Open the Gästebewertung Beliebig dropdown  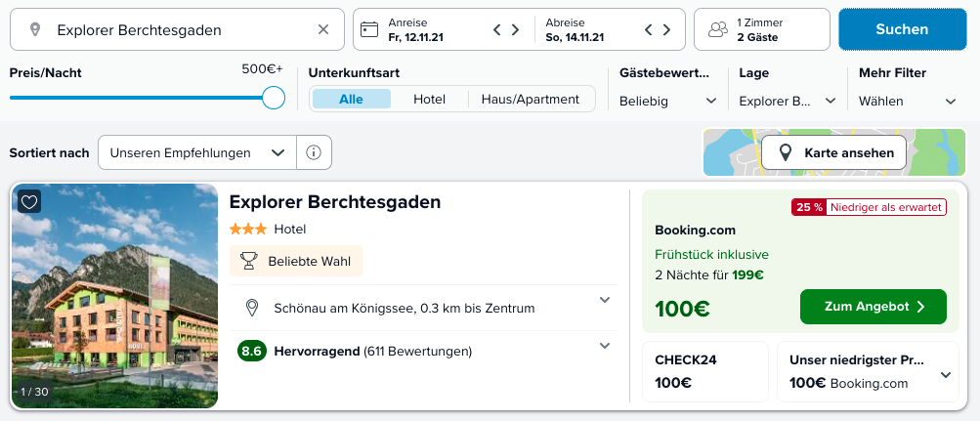point(667,101)
